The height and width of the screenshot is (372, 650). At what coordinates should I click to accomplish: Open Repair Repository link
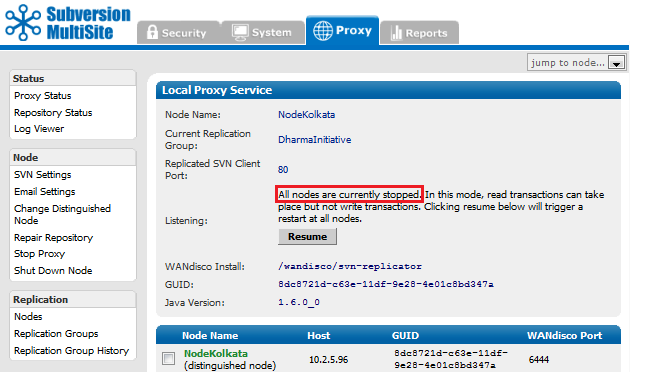coord(53,238)
